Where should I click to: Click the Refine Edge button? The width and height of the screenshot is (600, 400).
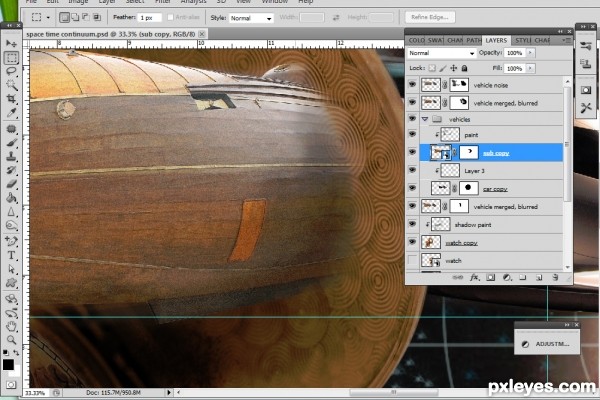(x=430, y=17)
